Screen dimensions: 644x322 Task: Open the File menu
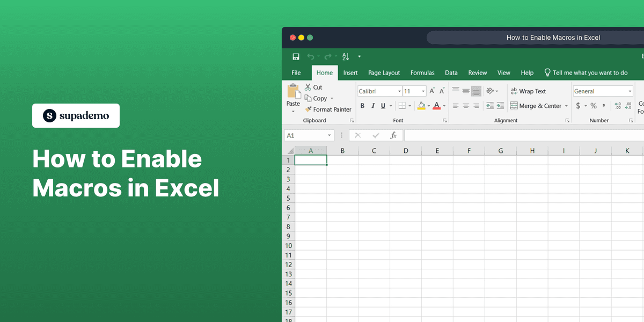[x=296, y=72]
